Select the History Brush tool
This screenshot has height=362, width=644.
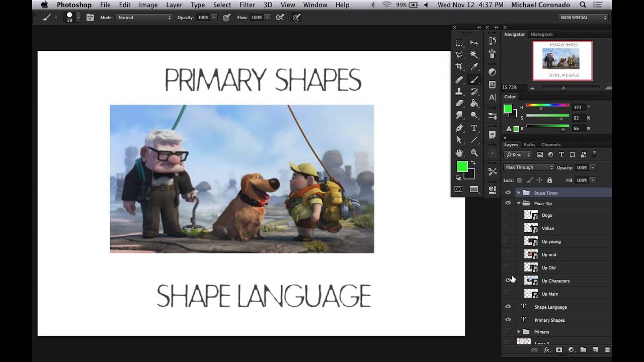474,92
